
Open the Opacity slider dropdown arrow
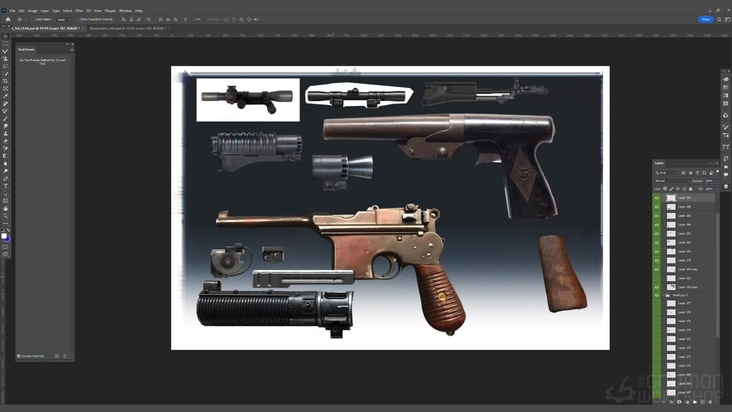[716, 181]
